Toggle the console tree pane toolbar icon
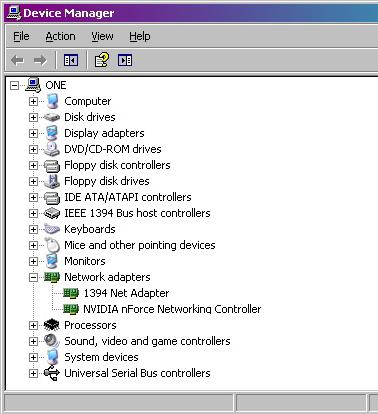The width and height of the screenshot is (378, 414). point(71,60)
